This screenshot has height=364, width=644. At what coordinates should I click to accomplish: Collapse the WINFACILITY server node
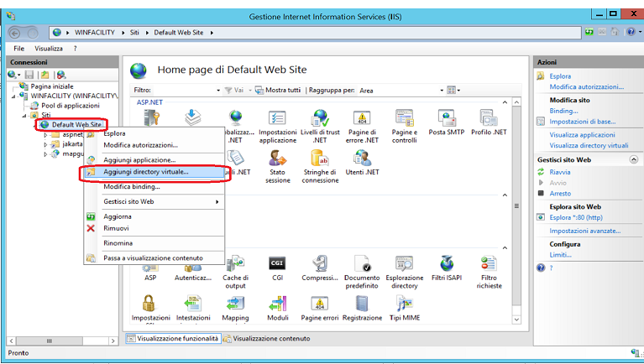pos(14,96)
